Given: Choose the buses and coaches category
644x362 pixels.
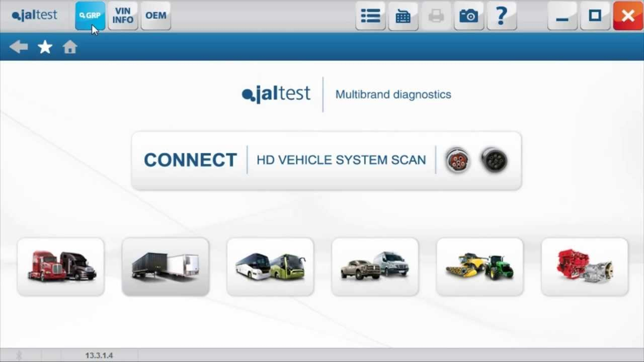Looking at the screenshot, I should coord(270,266).
